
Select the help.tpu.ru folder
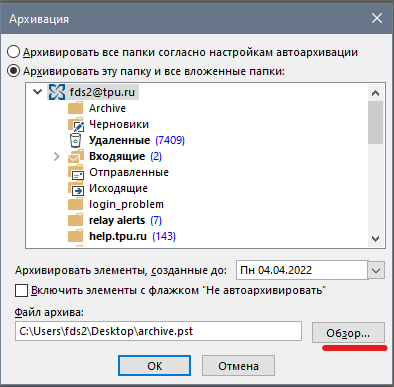click(x=118, y=236)
